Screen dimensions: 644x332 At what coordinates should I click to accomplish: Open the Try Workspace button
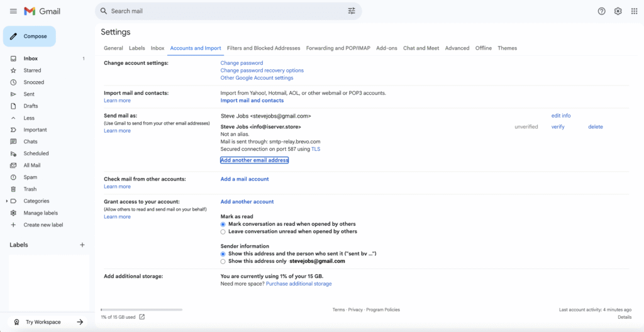48,322
